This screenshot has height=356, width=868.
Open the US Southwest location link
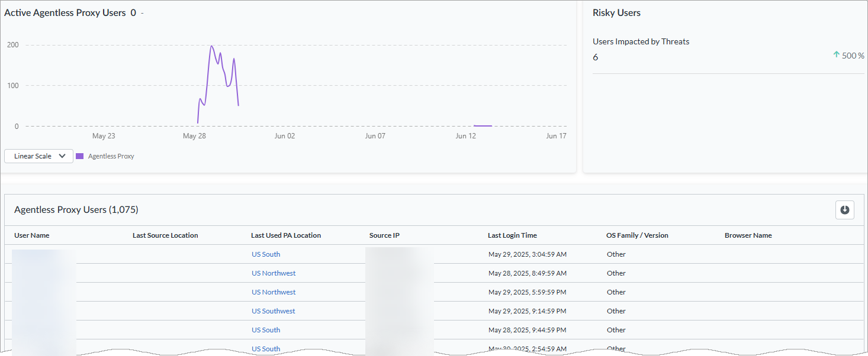click(x=273, y=311)
